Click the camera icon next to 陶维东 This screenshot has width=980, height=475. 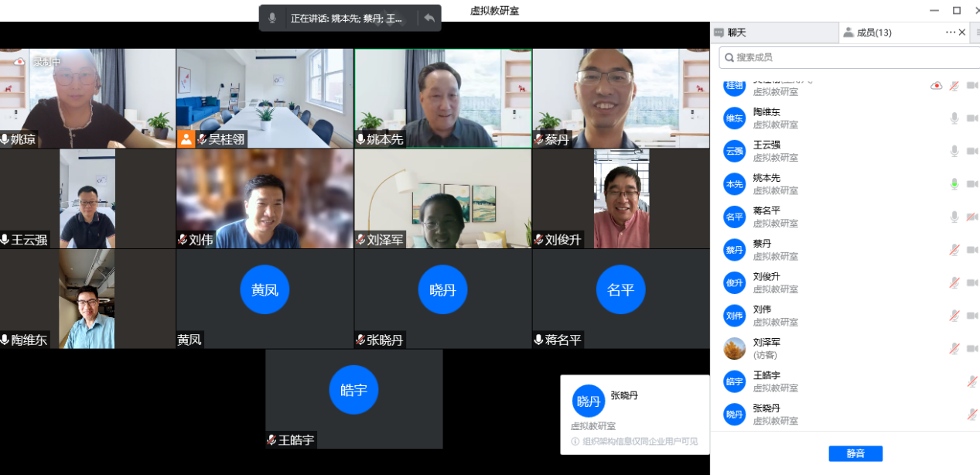[x=972, y=118]
